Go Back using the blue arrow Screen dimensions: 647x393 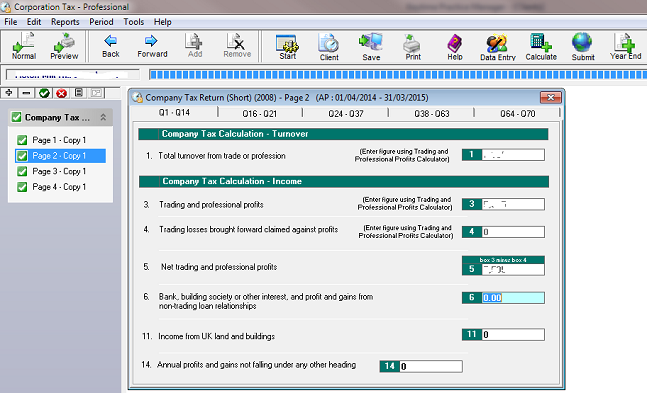[x=111, y=46]
